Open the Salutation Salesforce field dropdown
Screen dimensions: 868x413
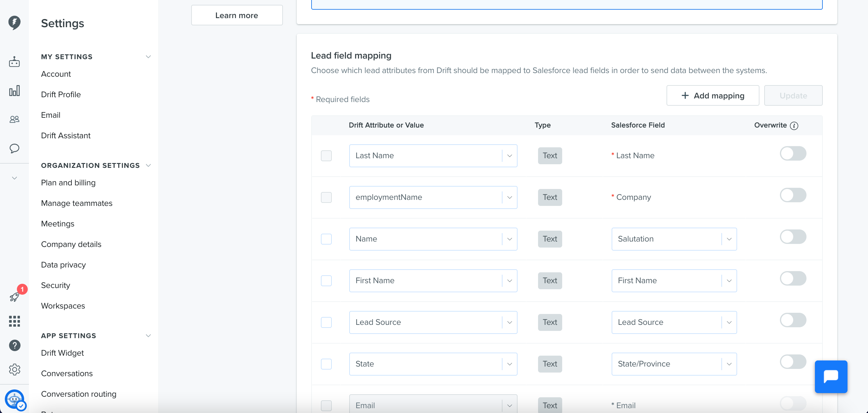click(674, 239)
